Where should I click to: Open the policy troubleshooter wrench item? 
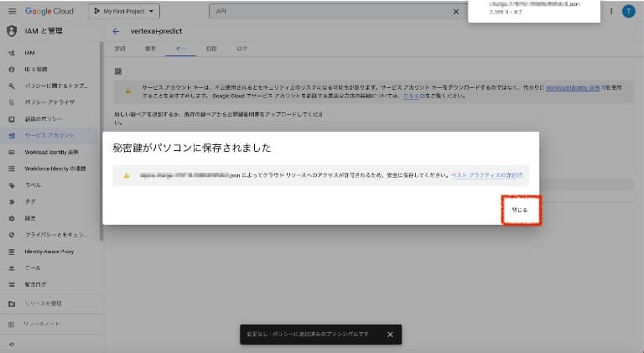(x=49, y=86)
